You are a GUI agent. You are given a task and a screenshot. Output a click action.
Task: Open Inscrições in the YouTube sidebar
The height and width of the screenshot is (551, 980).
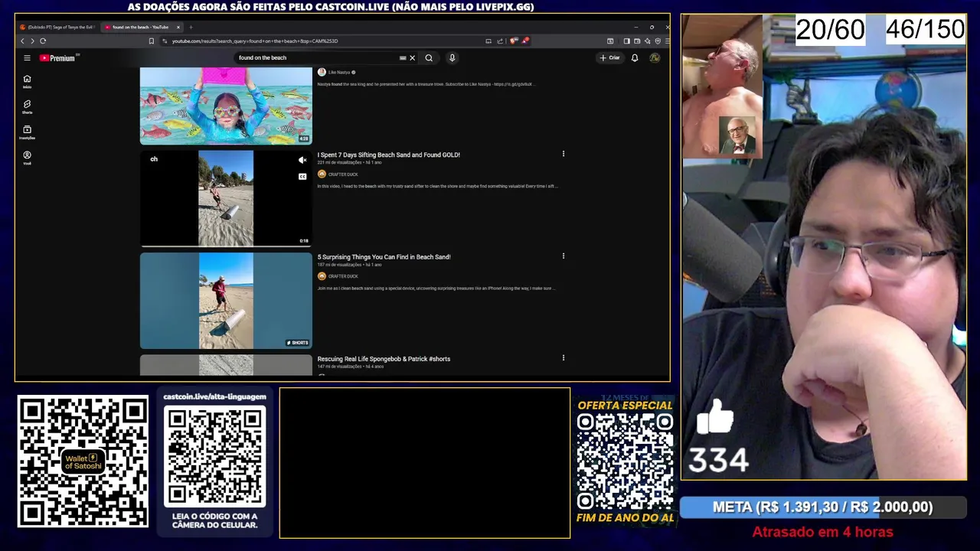click(x=27, y=132)
